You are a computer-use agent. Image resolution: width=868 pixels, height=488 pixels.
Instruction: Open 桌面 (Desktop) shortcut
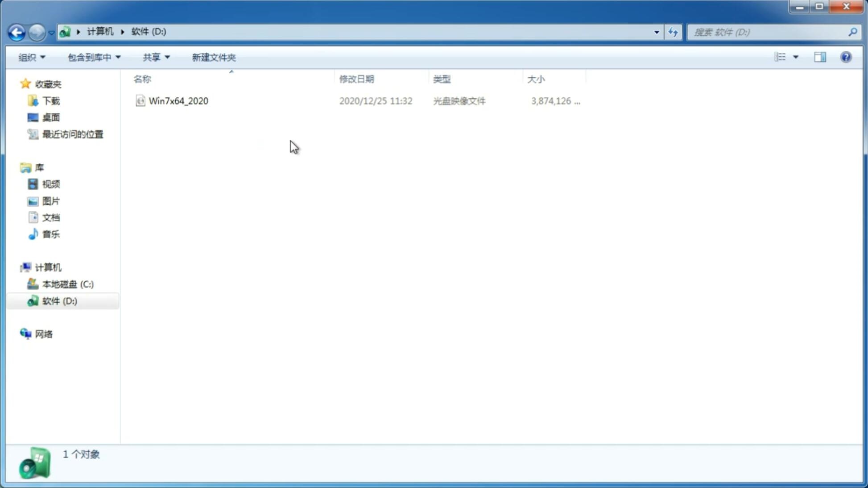(x=50, y=117)
